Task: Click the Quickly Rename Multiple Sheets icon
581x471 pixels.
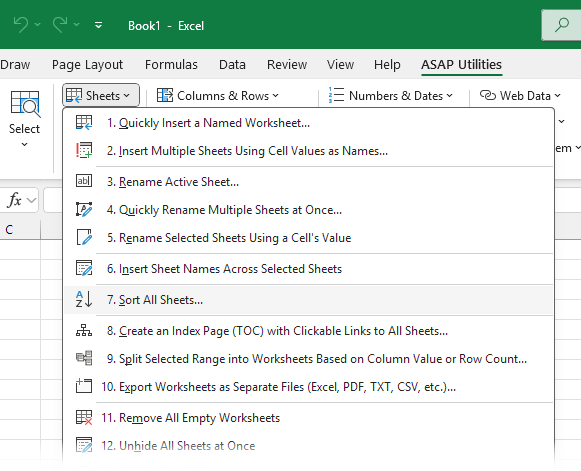Action: click(x=84, y=209)
